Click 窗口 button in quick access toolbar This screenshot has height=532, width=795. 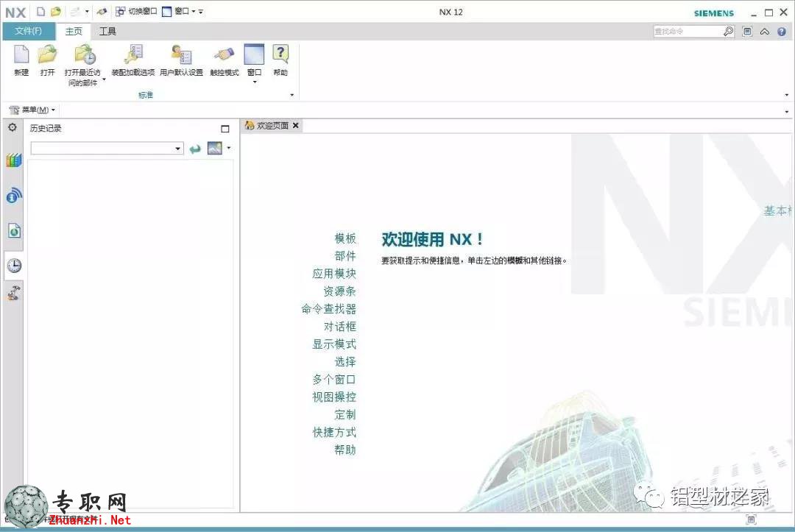pyautogui.click(x=175, y=11)
